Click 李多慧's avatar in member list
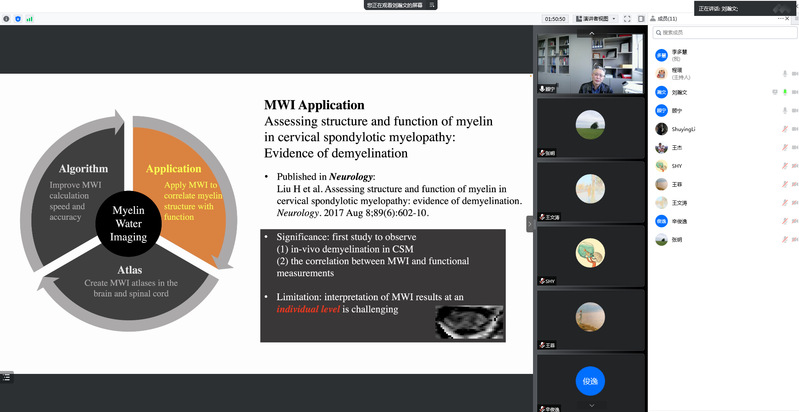This screenshot has height=412, width=799. pos(661,56)
